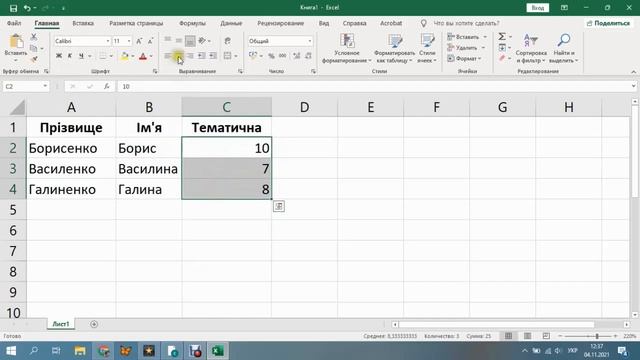The image size is (640, 360).
Task: Open Стили ячеек gallery
Action: point(427,49)
